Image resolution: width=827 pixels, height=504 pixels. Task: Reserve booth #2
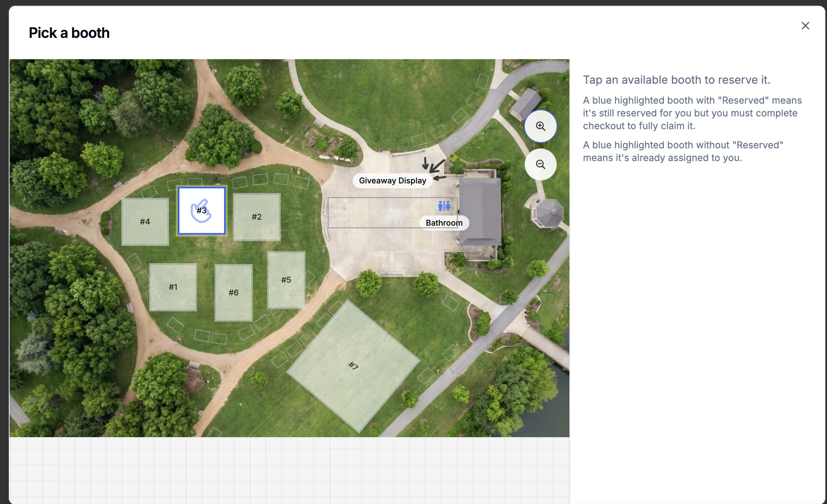point(257,217)
